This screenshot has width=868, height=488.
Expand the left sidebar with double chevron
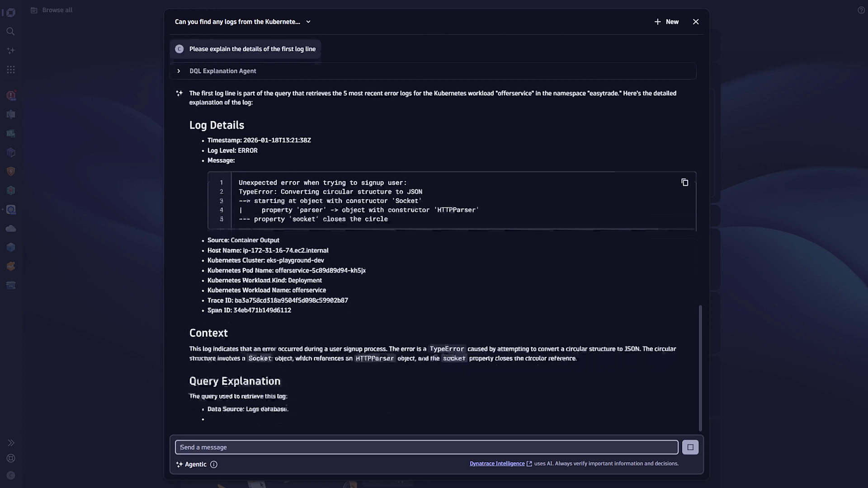[x=11, y=443]
